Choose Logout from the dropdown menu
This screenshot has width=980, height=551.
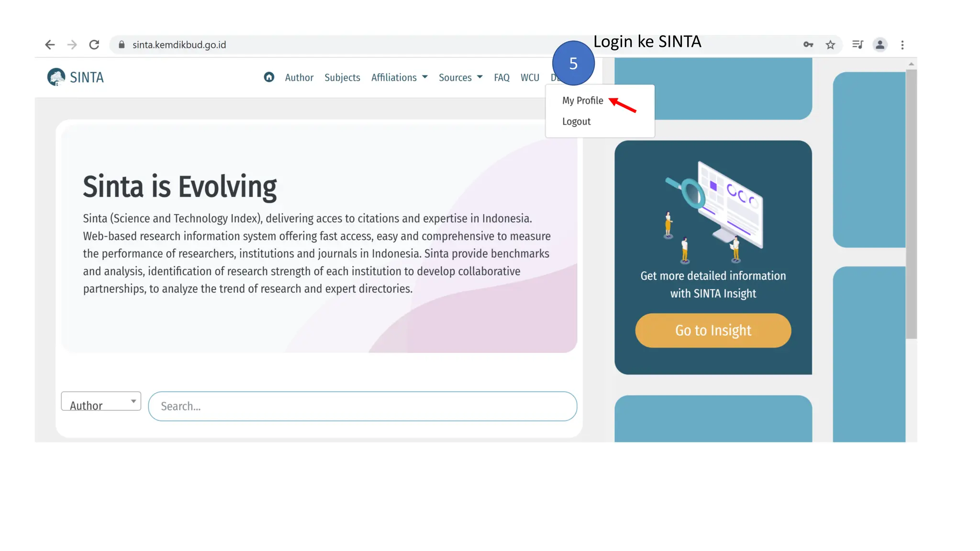(576, 121)
